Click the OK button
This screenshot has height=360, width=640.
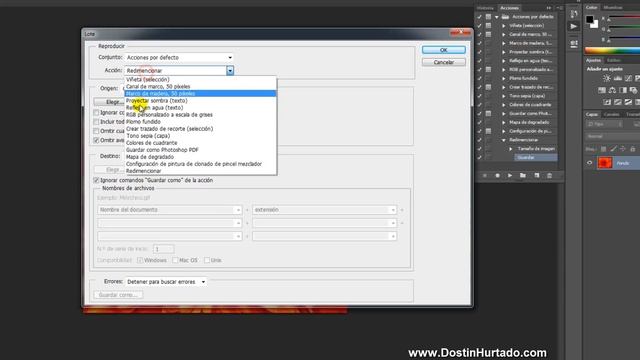click(444, 50)
